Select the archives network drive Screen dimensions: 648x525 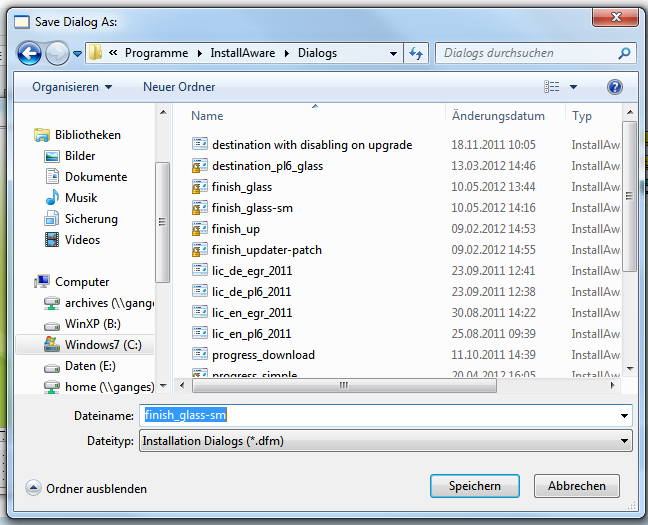(x=99, y=303)
